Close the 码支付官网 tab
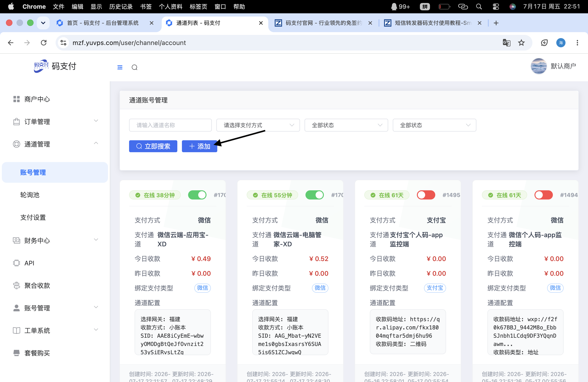Viewport: 588px width, 382px height. (370, 23)
